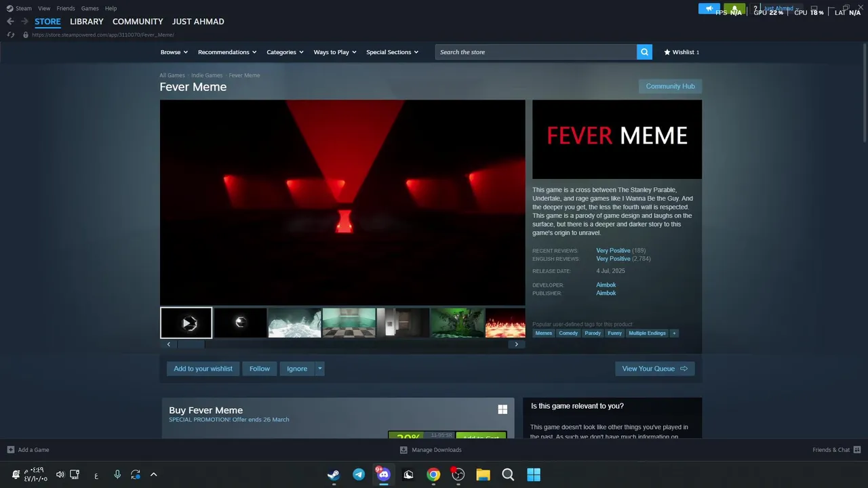Show hidden tray icons chevron
This screenshot has width=868, height=488.
153,474
